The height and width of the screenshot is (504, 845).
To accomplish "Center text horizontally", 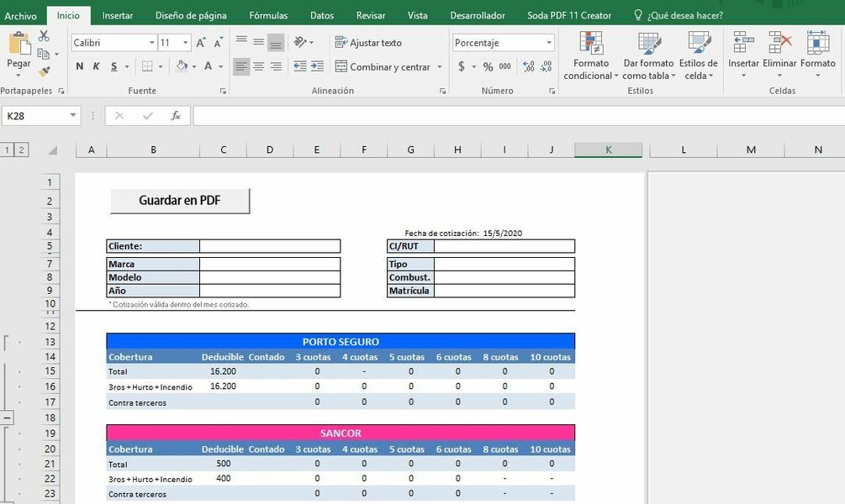I will click(x=259, y=66).
